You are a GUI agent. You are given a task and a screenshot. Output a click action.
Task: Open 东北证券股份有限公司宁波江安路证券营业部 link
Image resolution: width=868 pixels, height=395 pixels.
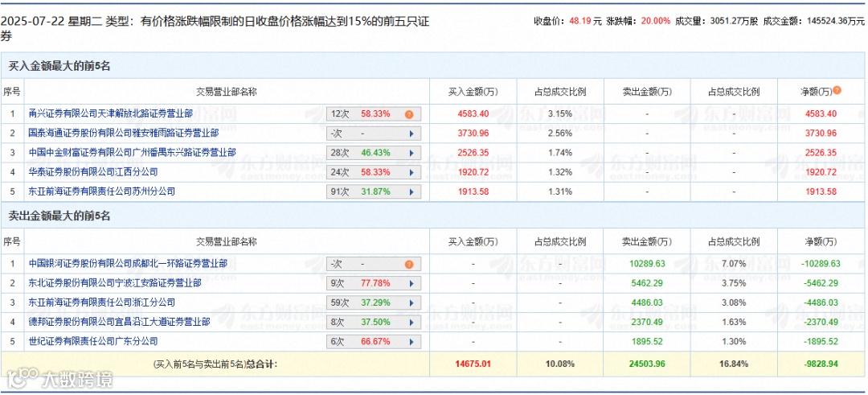click(x=115, y=283)
